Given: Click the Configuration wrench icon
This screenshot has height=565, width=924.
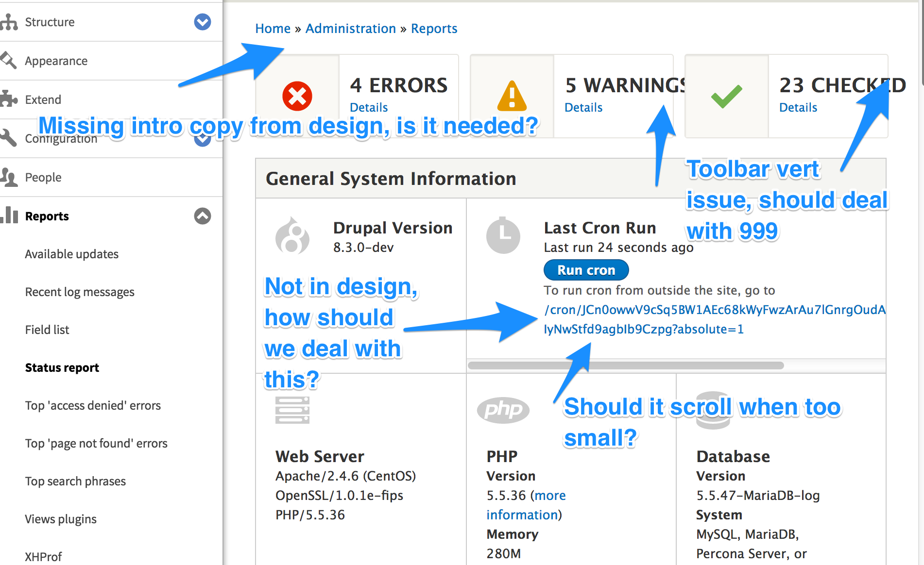Looking at the screenshot, I should 8,138.
